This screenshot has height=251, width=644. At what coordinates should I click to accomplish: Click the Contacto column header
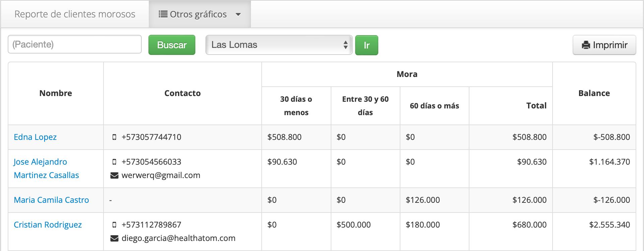[183, 93]
